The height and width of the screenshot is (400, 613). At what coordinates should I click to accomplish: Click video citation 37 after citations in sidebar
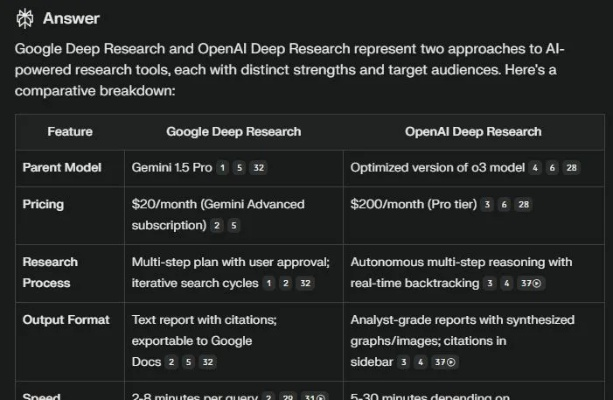443,362
